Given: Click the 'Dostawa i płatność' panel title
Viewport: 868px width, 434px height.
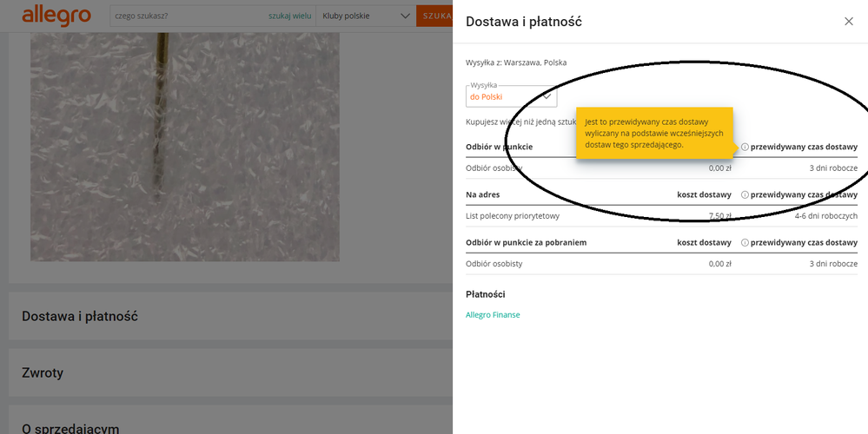Looking at the screenshot, I should [524, 22].
